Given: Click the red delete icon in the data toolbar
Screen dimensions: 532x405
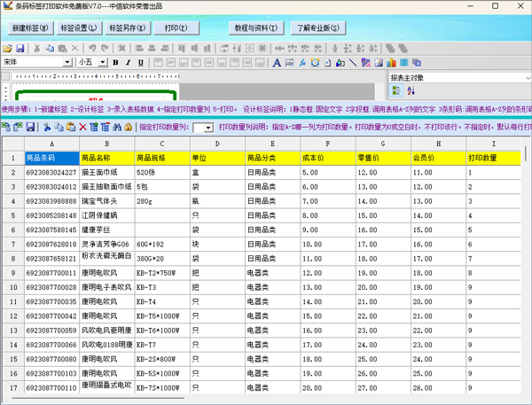Looking at the screenshot, I should pos(82,128).
